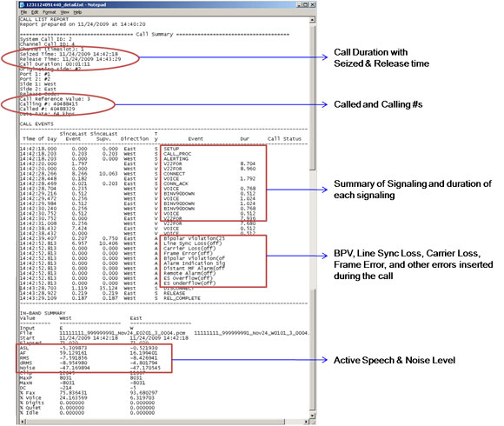Click the 'Side 1: West' line
The width and height of the screenshot is (504, 426).
pos(38,84)
